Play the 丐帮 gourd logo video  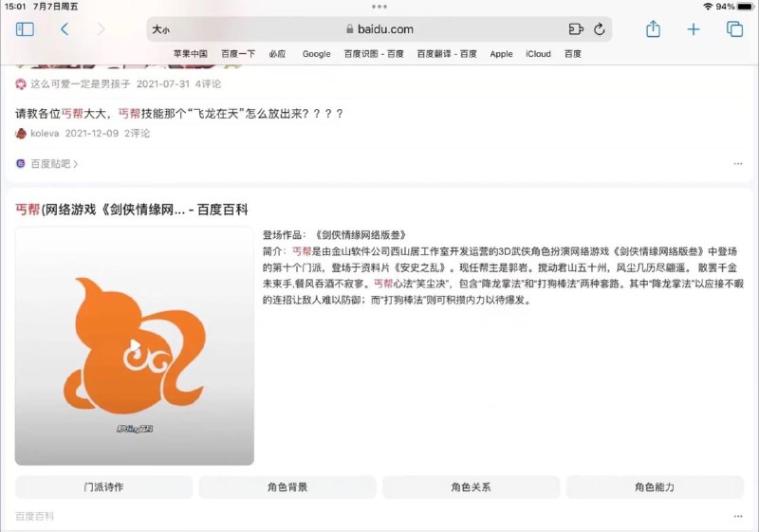click(135, 346)
